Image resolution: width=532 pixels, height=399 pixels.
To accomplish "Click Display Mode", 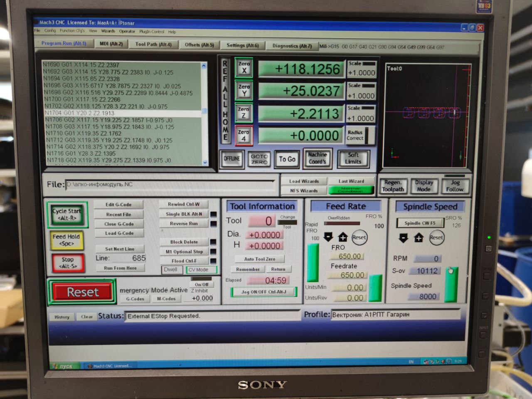I will click(424, 186).
